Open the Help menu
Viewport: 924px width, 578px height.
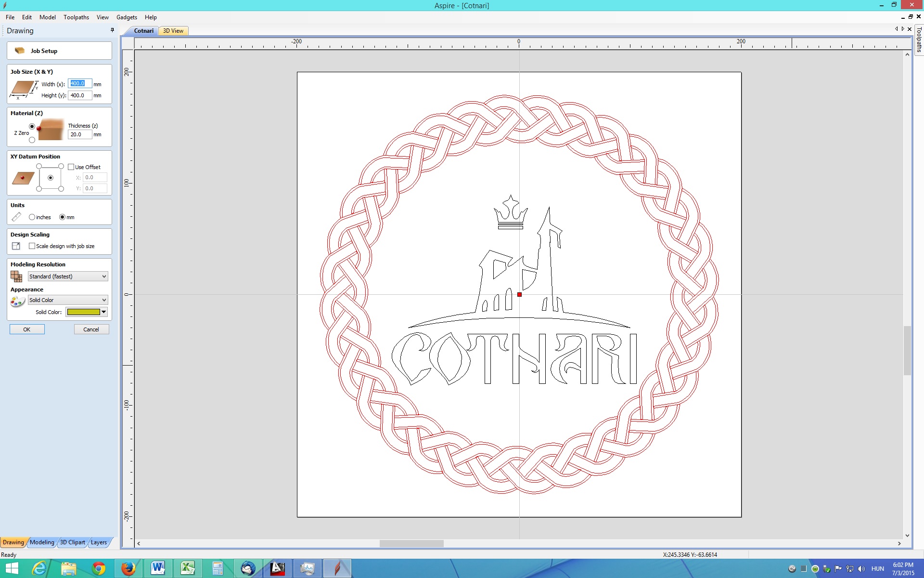[151, 17]
